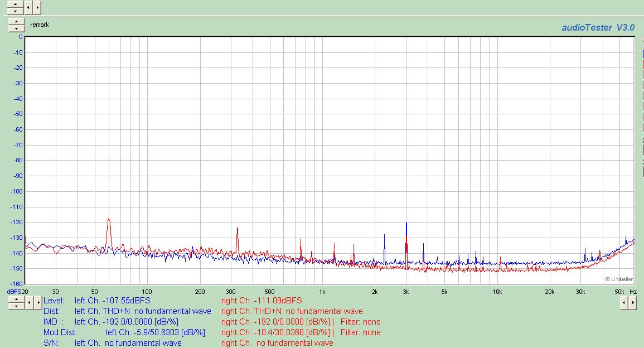Click the 50k frequency axis label
The height and width of the screenshot is (348, 644).
click(x=619, y=292)
